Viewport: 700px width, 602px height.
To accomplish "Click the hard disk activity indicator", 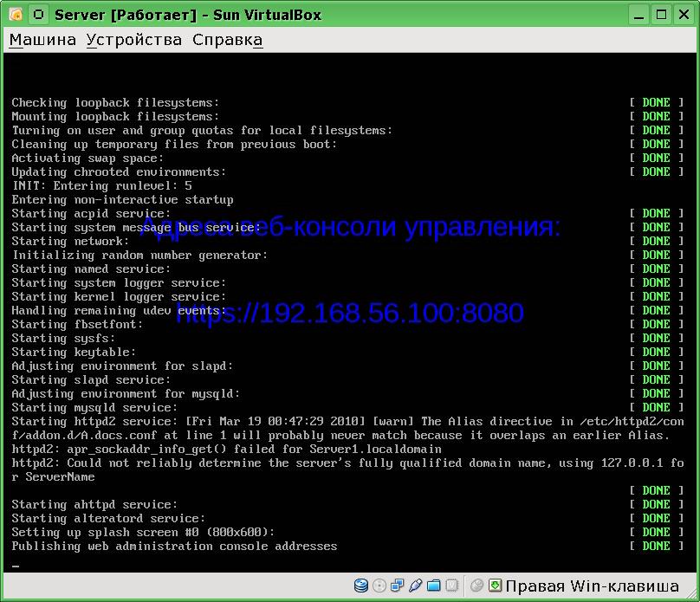I will 361,586.
